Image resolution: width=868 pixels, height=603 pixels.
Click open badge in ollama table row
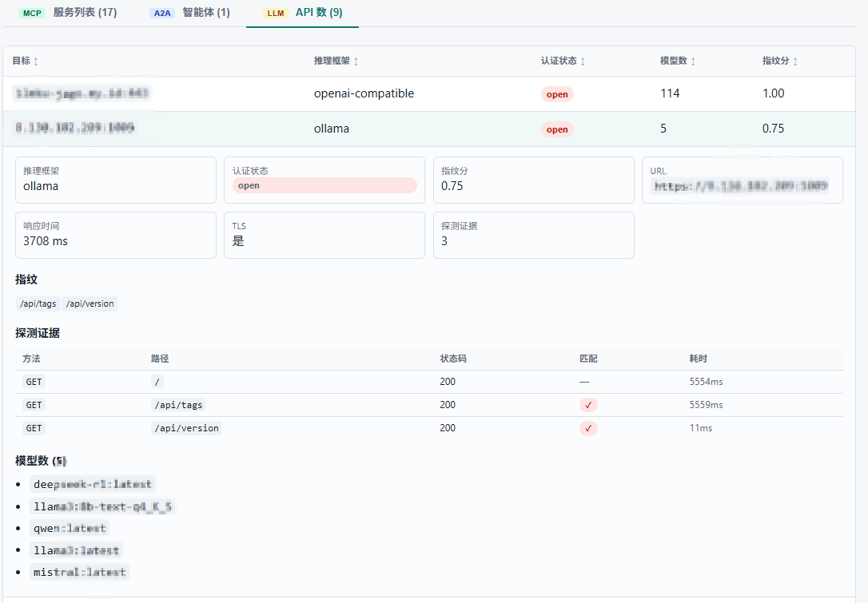click(x=557, y=129)
